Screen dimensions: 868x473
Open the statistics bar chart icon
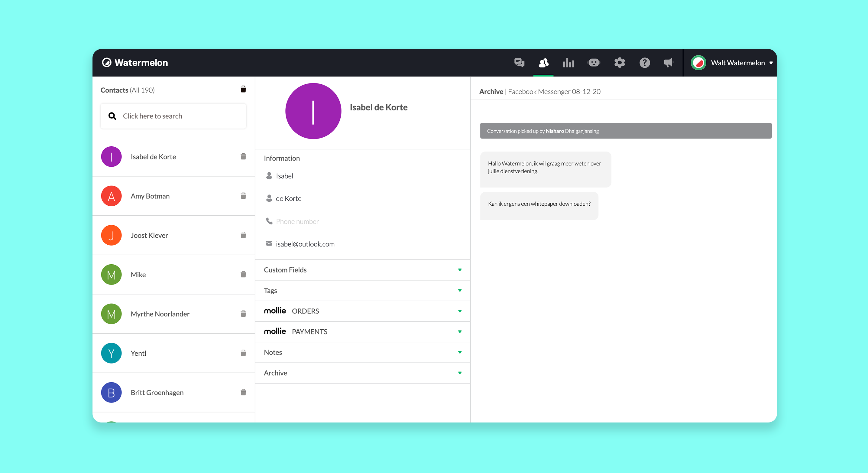[x=568, y=63]
